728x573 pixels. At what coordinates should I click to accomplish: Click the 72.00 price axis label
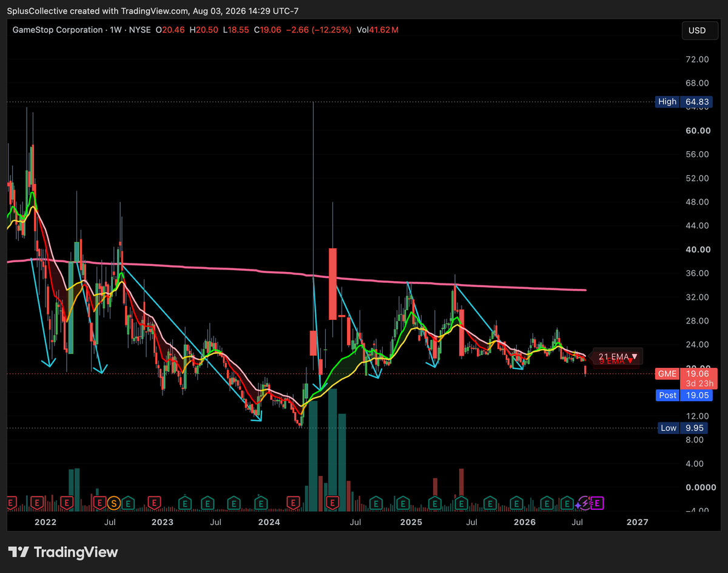click(697, 59)
